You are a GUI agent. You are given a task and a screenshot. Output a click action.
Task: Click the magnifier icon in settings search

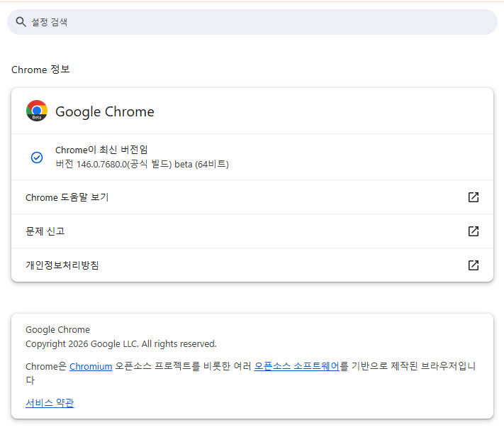(21, 22)
